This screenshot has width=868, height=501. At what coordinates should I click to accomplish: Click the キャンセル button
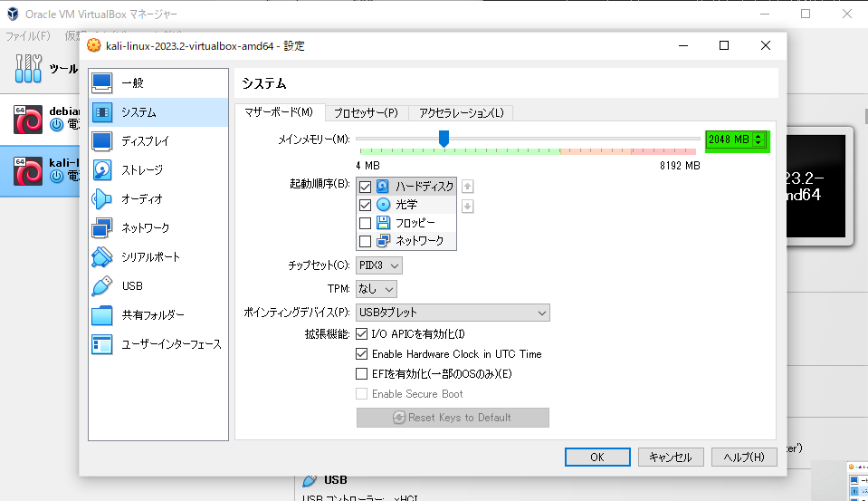[x=671, y=458]
